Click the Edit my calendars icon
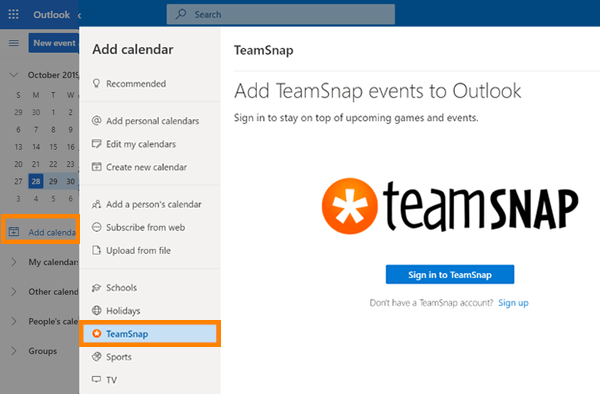Viewport: 600px width, 394px height. (96, 144)
